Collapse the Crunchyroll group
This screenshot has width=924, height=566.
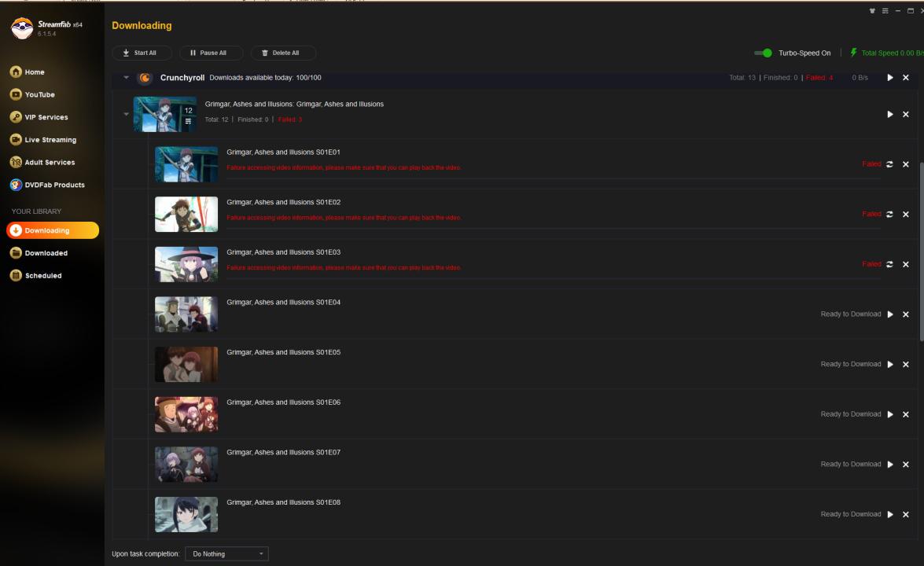pos(126,77)
